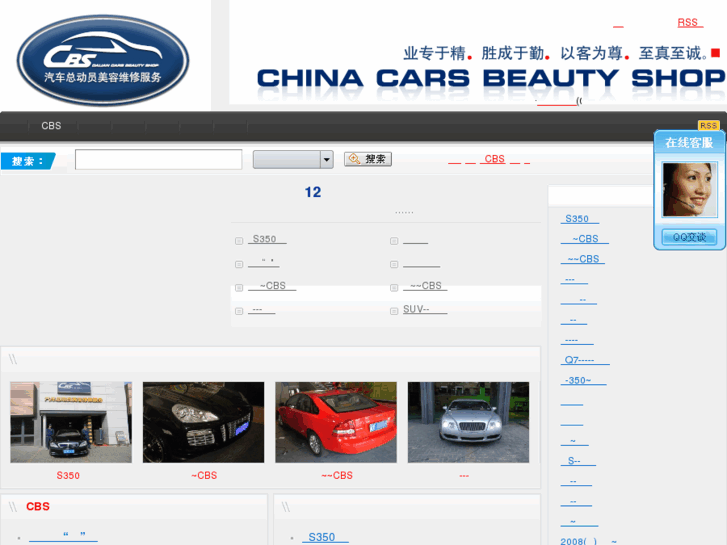Viewport: 727px width, 545px height.
Task: Select CBS in the dark navigation bar
Action: tap(51, 126)
